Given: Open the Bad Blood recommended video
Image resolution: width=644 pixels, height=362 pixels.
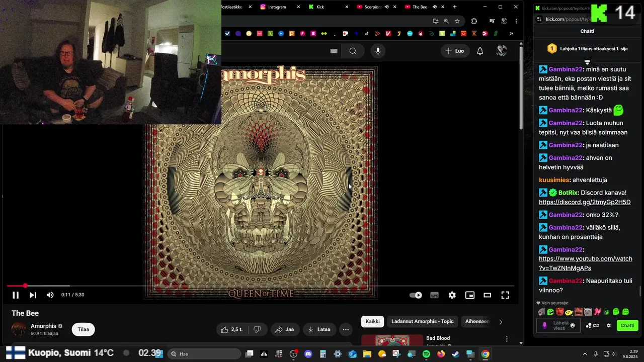Looking at the screenshot, I should 438,338.
